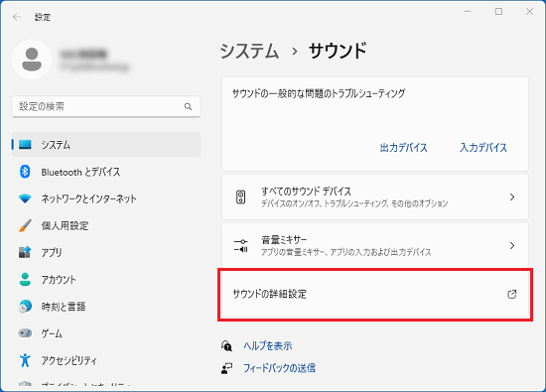This screenshot has height=392, width=546.
Task: Click the アカウント person icon
Action: (x=25, y=279)
